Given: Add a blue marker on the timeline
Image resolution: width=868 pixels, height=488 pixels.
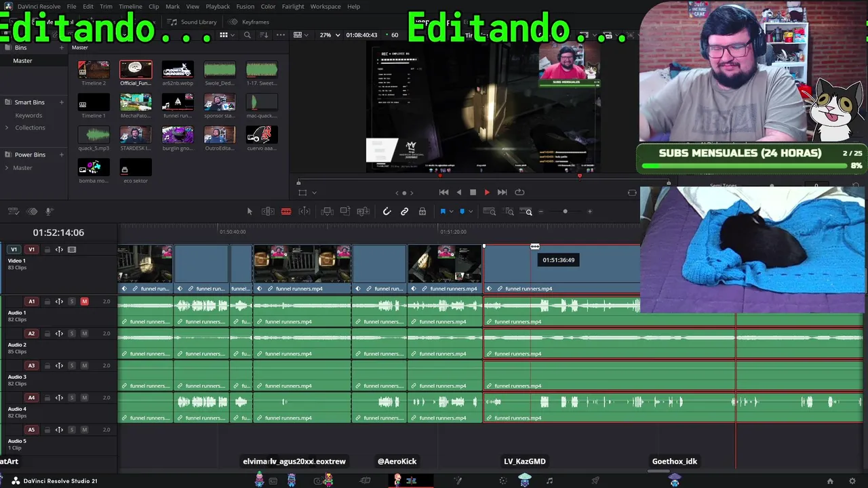Looking at the screenshot, I should tap(462, 211).
